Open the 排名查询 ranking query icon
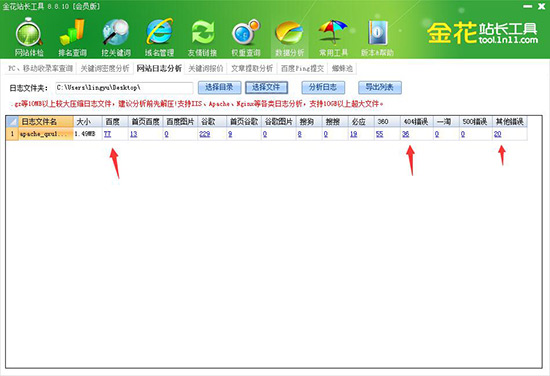The image size is (550, 376). point(73,38)
